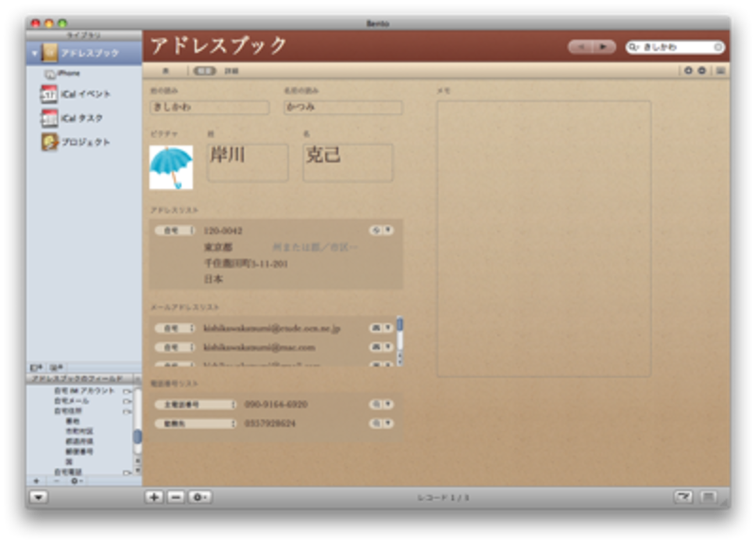The image size is (756, 544).
Task: Click the second round icon at the form toolbar's right end
Action: (x=702, y=70)
